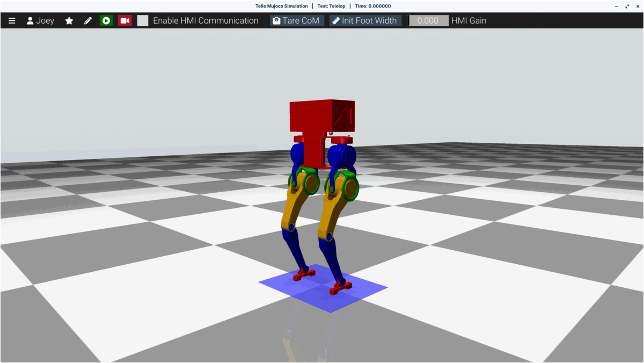Open the hamburger menu
Image resolution: width=644 pixels, height=363 pixels.
click(x=12, y=21)
